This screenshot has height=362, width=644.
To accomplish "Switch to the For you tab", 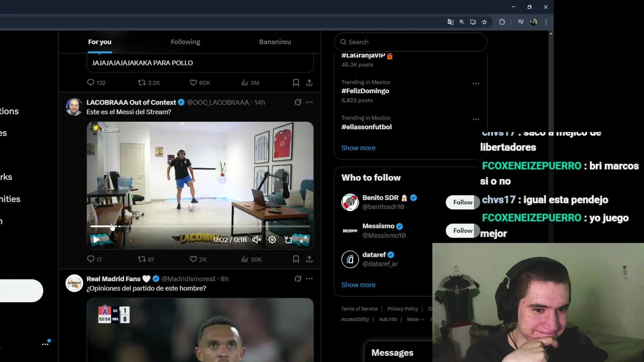I will pyautogui.click(x=100, y=42).
